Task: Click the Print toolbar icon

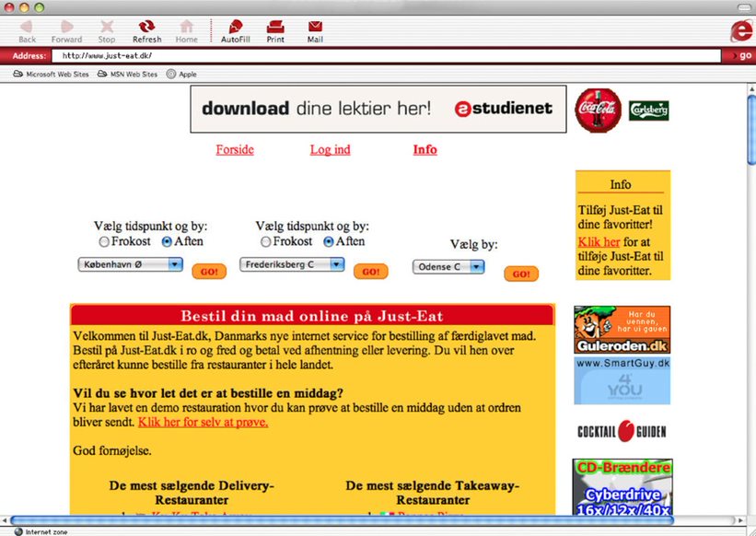Action: click(x=275, y=27)
